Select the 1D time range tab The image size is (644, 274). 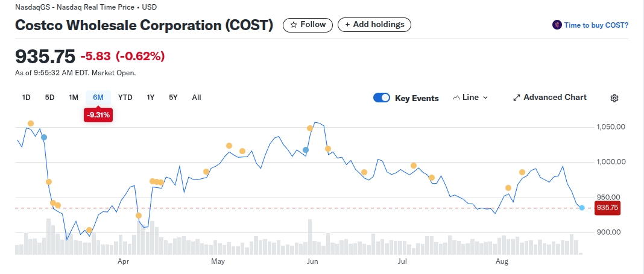(27, 98)
